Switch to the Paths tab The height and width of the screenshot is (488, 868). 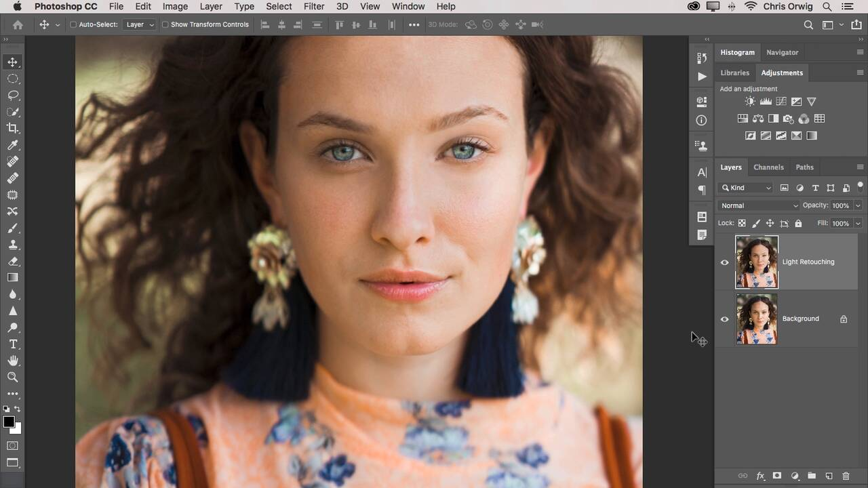804,167
